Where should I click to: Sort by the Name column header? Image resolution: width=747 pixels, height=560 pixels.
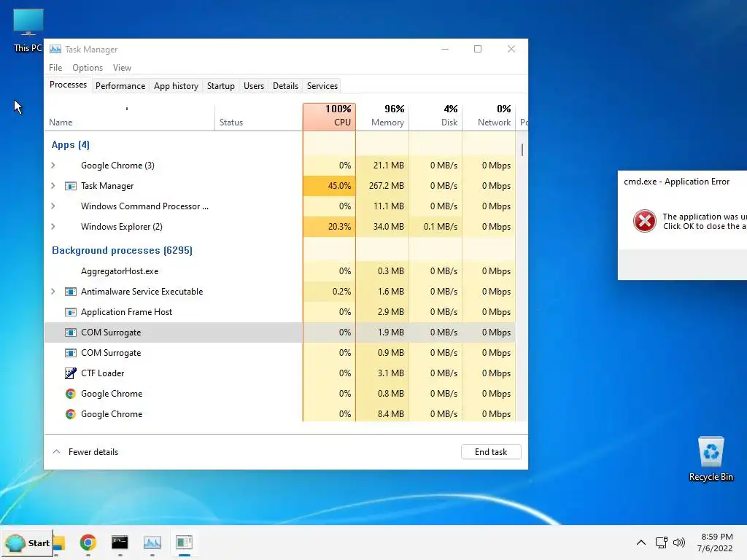pyautogui.click(x=130, y=117)
